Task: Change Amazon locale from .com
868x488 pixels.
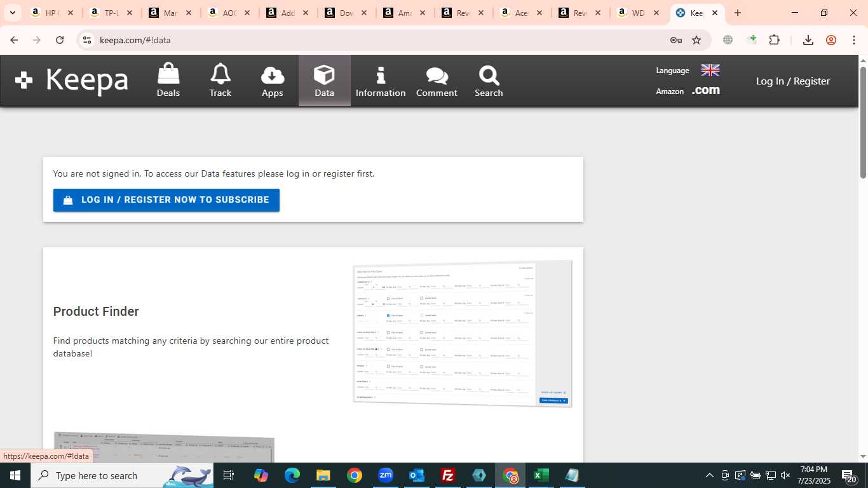Action: tap(706, 90)
